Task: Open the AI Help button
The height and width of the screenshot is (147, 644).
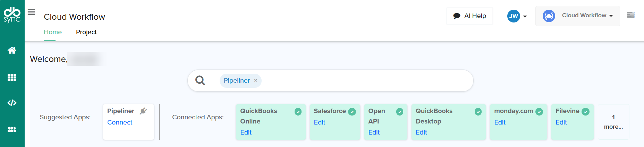Action: 469,16
